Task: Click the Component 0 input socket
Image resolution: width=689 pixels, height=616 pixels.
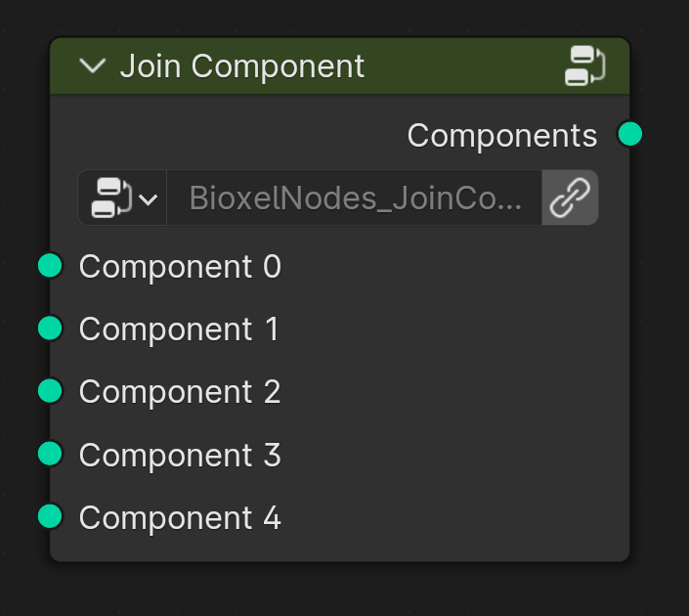Action: pyautogui.click(x=50, y=266)
